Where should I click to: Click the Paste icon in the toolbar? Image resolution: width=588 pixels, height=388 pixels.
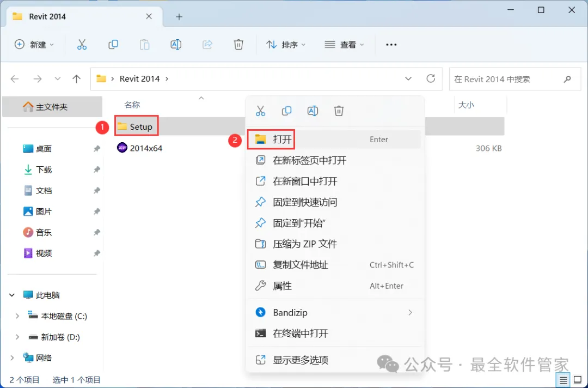click(x=144, y=45)
